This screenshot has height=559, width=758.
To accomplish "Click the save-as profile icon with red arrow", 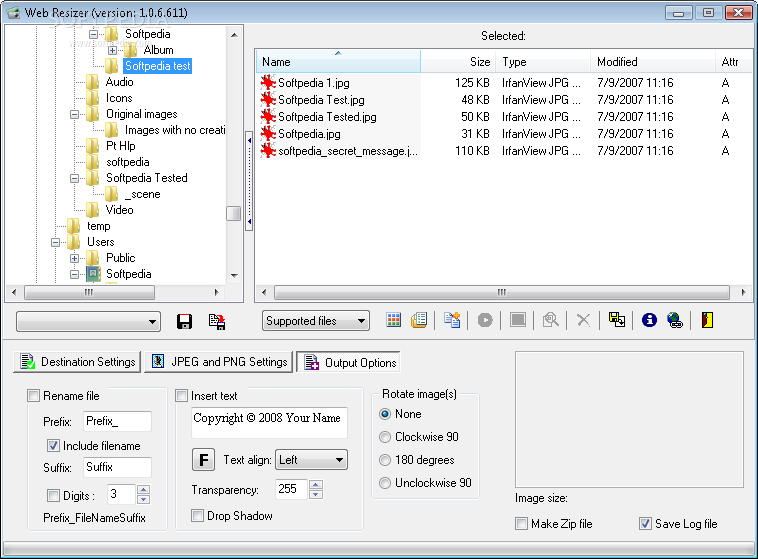I will pos(217,322).
